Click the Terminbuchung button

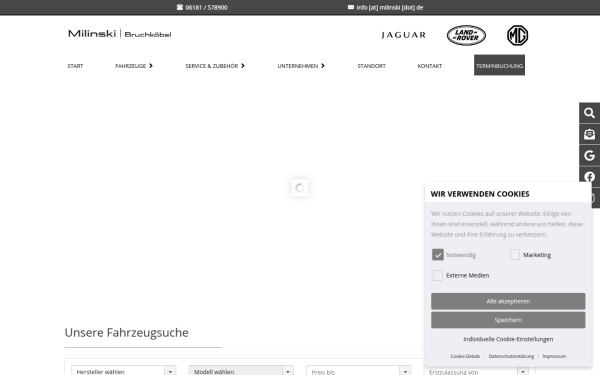[x=499, y=65]
